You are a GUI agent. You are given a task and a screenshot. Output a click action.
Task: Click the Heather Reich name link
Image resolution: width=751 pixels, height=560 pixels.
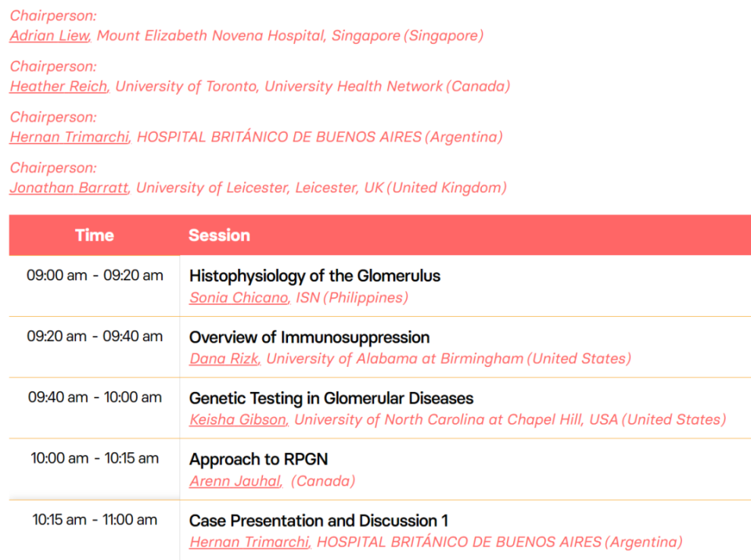pyautogui.click(x=59, y=86)
